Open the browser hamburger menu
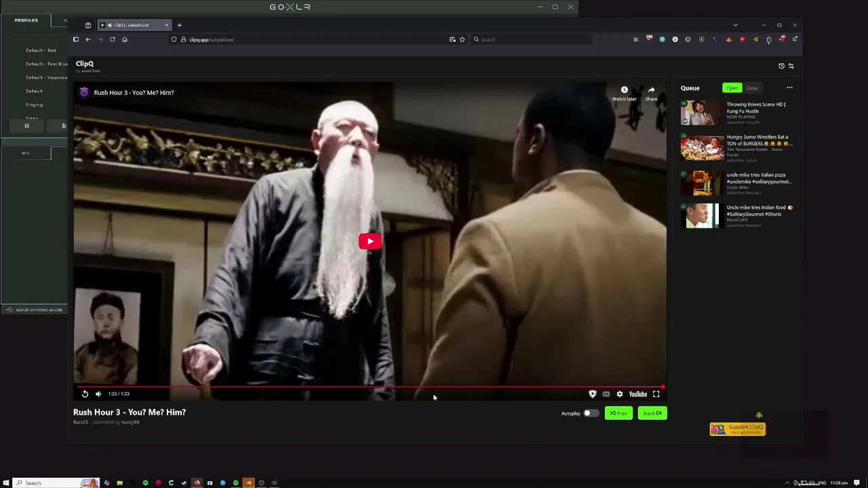Viewport: 868px width, 488px height. (794, 39)
